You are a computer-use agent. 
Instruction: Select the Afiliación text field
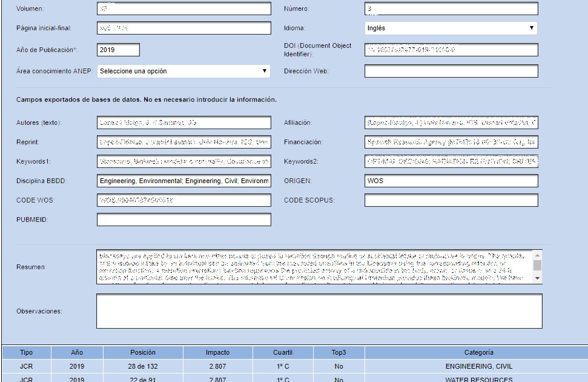point(451,123)
